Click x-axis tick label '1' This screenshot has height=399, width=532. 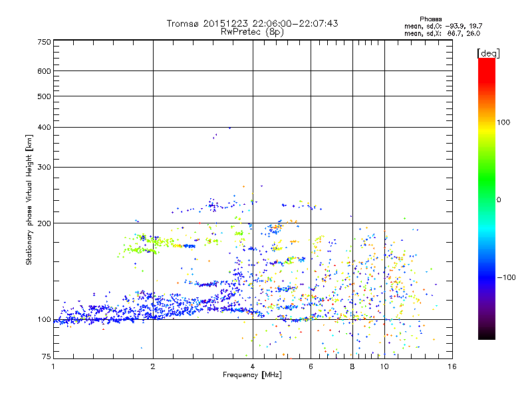coord(53,366)
